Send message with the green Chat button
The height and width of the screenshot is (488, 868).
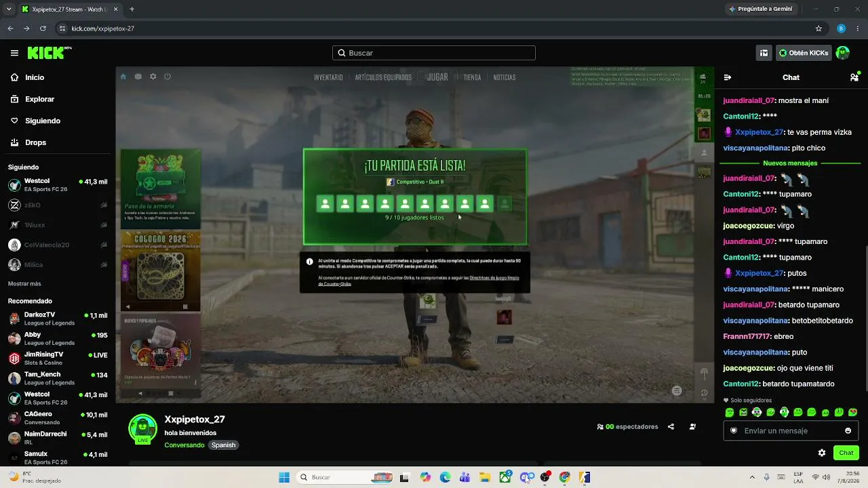click(846, 453)
